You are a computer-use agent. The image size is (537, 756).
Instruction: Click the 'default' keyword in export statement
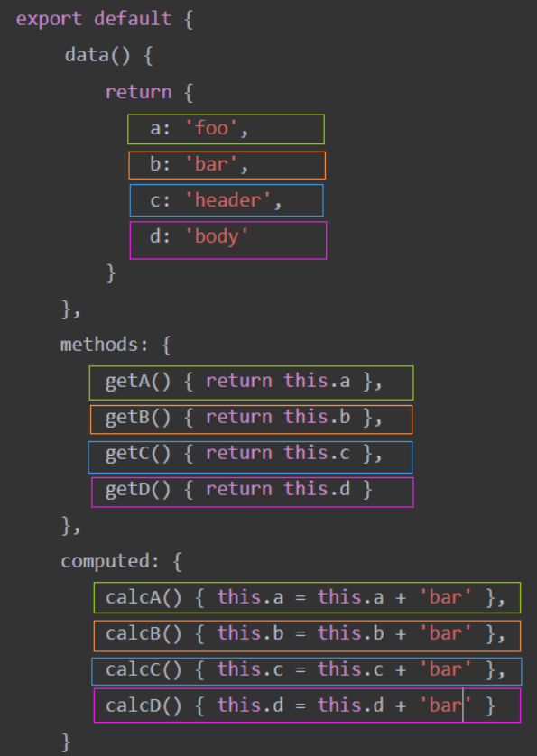click(x=133, y=19)
